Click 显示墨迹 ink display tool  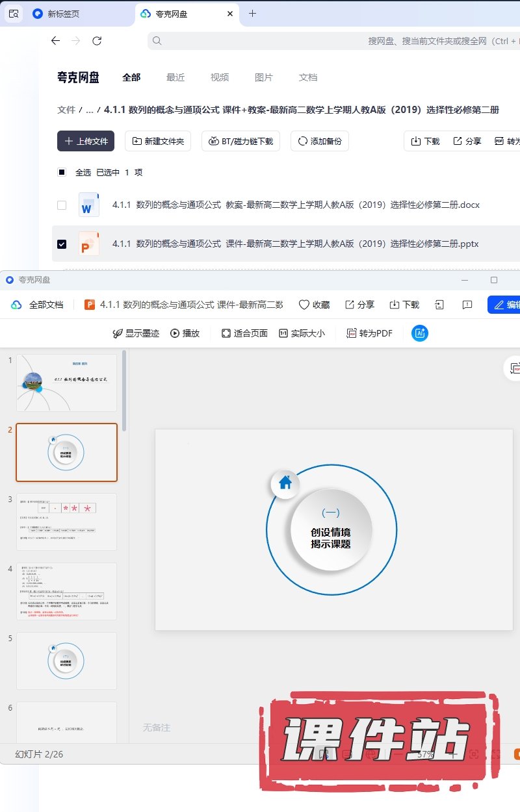[135, 333]
